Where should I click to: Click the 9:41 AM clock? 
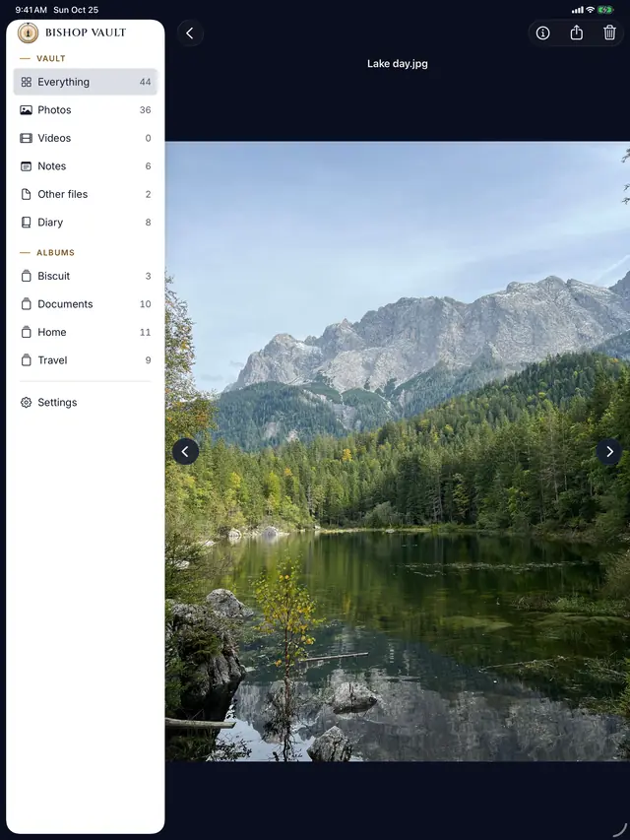[x=31, y=10]
